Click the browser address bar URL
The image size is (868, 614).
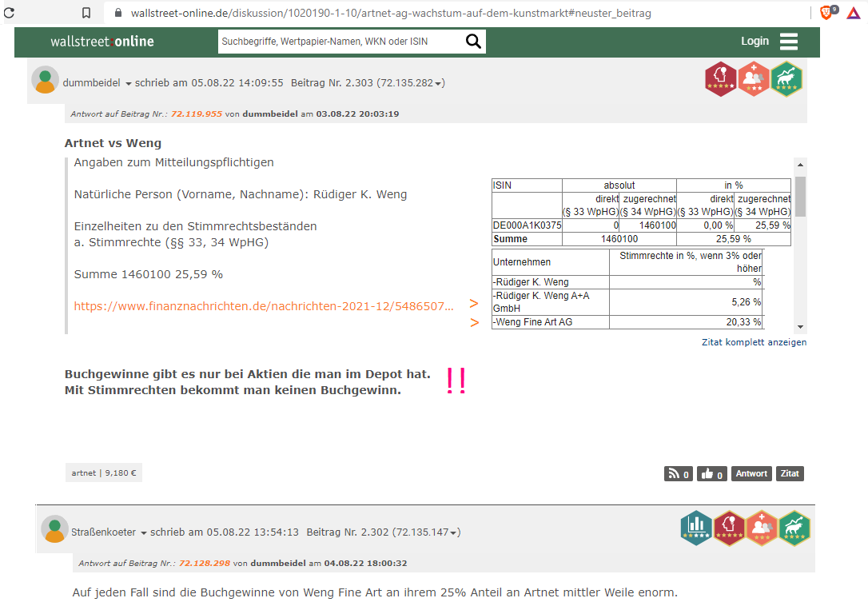391,13
